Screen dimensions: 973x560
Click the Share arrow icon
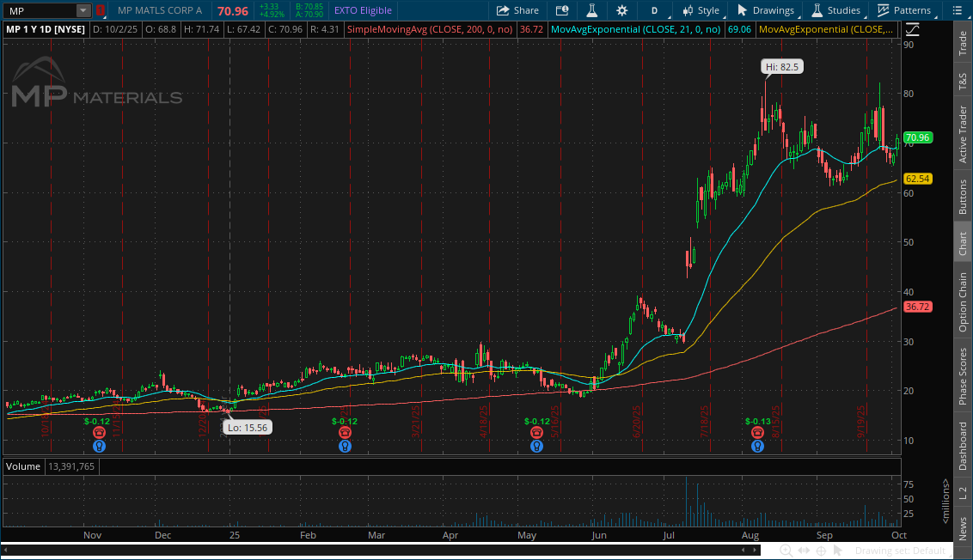[503, 10]
